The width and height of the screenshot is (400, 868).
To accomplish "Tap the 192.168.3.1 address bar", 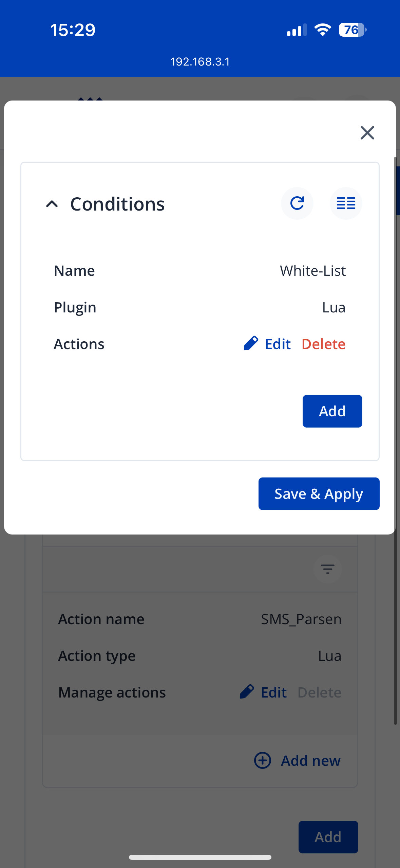I will [x=200, y=62].
